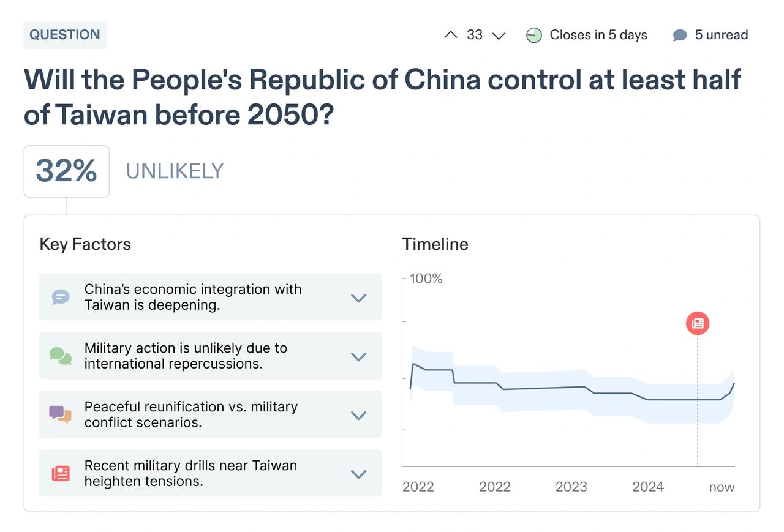Click the 2024 label on timeline axis
This screenshot has width=784, height=532.
(x=647, y=487)
